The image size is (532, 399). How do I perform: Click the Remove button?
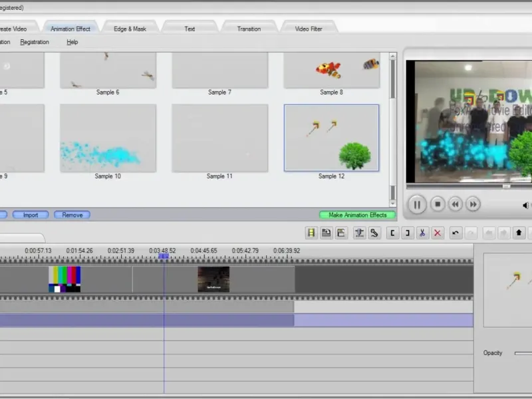[72, 215]
